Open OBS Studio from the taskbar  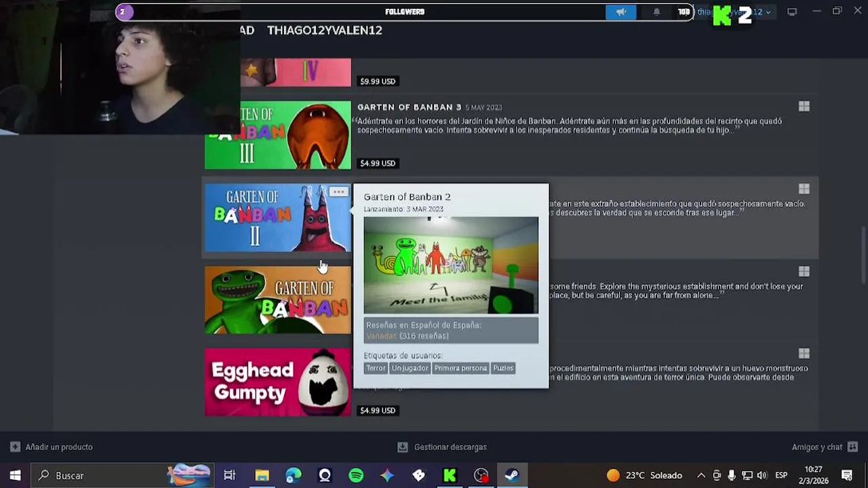pyautogui.click(x=481, y=476)
